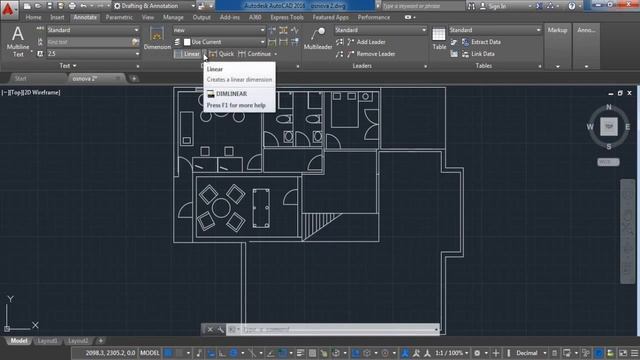
Task: Click Extract Data
Action: [x=481, y=42]
